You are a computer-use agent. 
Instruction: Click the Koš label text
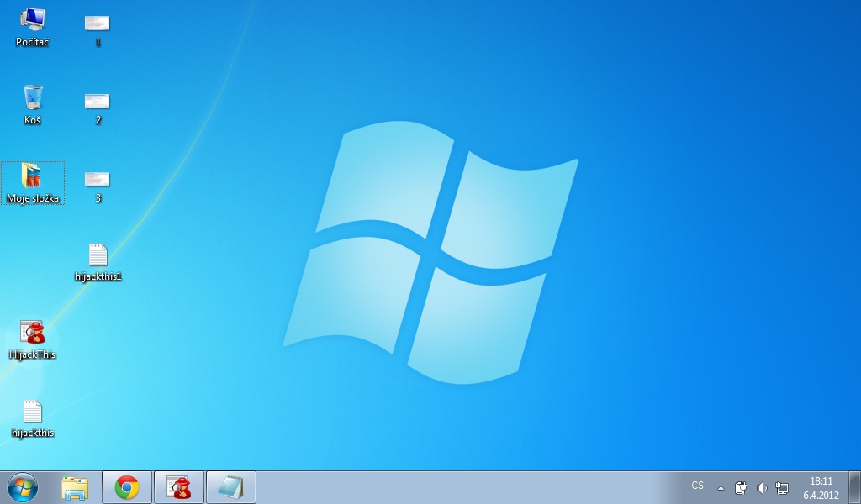point(33,120)
